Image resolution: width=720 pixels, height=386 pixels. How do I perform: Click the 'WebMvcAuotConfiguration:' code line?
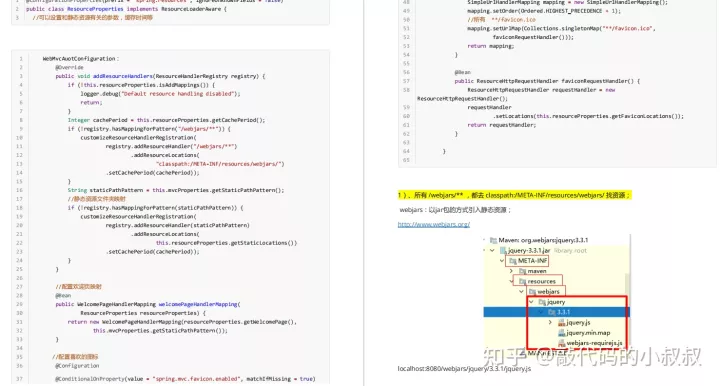[81, 59]
